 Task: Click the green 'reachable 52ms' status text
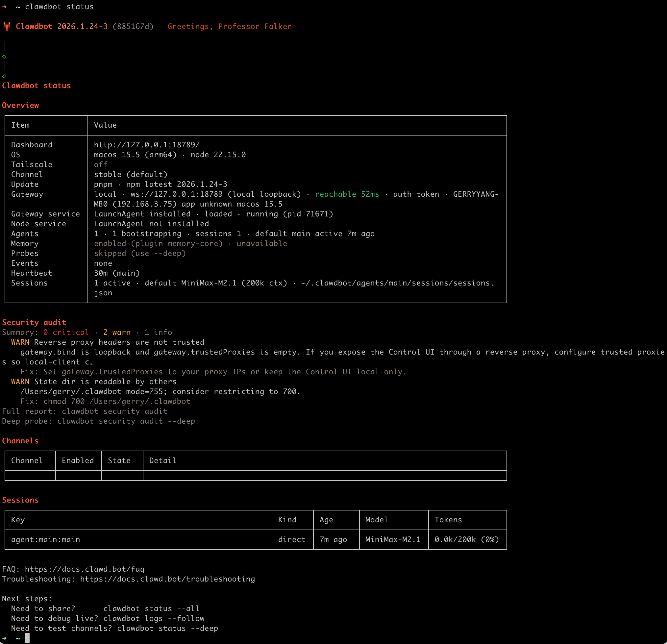[x=347, y=194]
